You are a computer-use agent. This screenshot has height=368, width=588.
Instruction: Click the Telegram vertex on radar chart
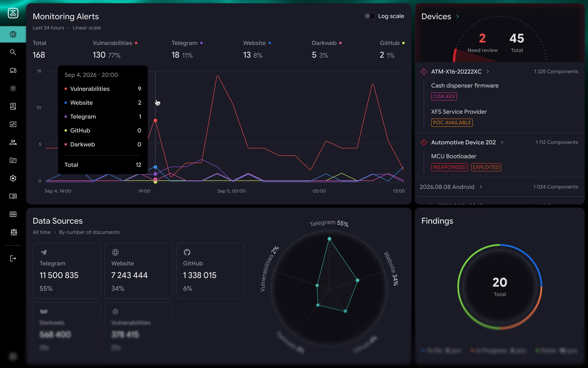click(x=329, y=239)
